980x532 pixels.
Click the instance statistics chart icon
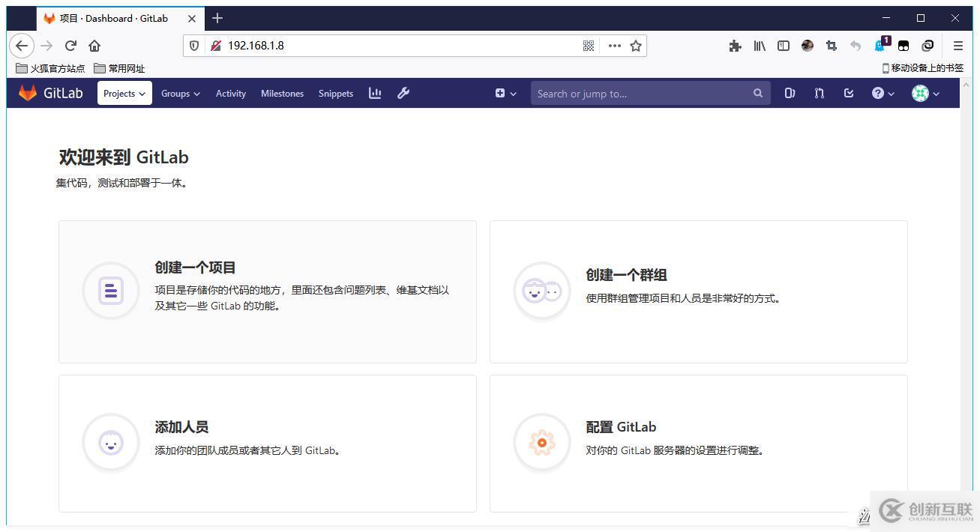(374, 93)
